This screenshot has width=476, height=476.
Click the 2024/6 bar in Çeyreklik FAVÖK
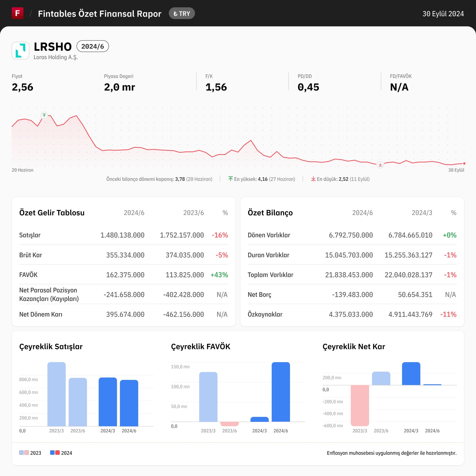281,392
